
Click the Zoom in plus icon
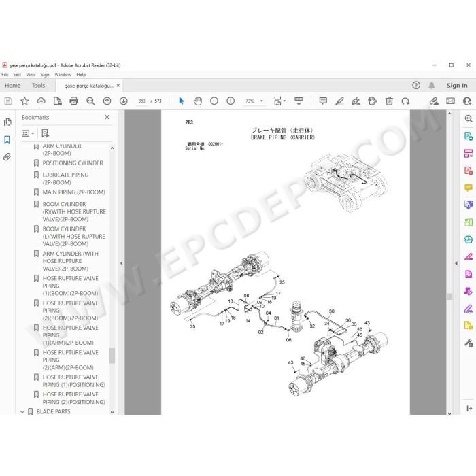click(x=231, y=101)
